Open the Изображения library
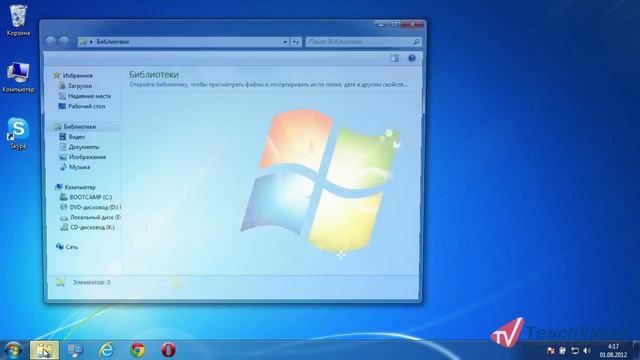 pyautogui.click(x=87, y=157)
